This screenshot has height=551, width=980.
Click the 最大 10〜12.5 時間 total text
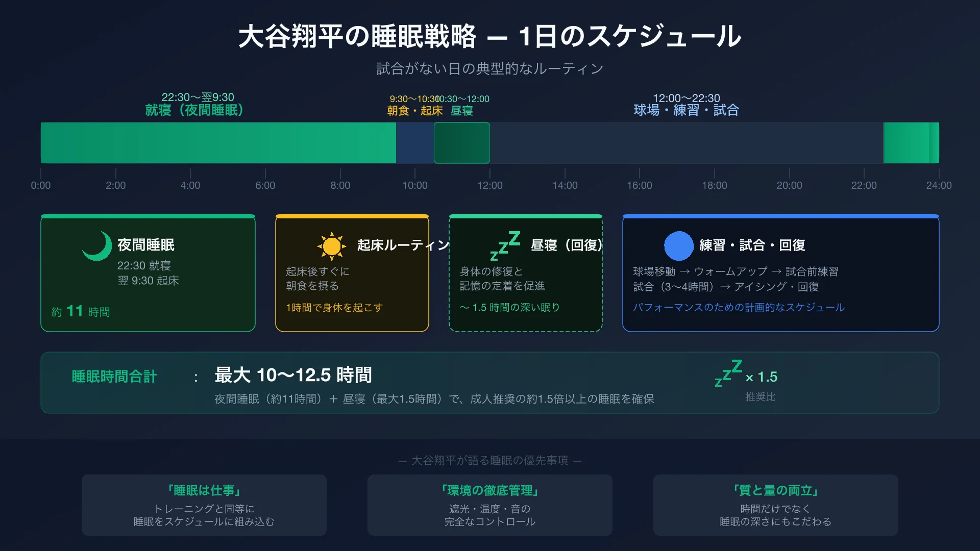click(293, 375)
